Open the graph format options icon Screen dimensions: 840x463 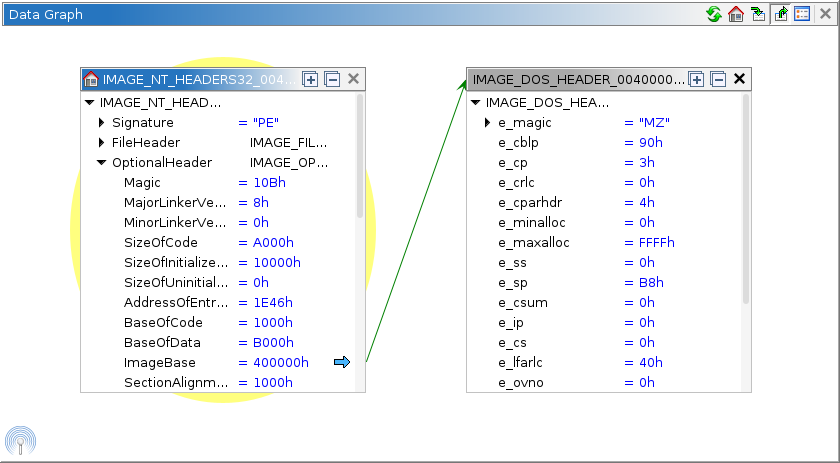tap(802, 14)
